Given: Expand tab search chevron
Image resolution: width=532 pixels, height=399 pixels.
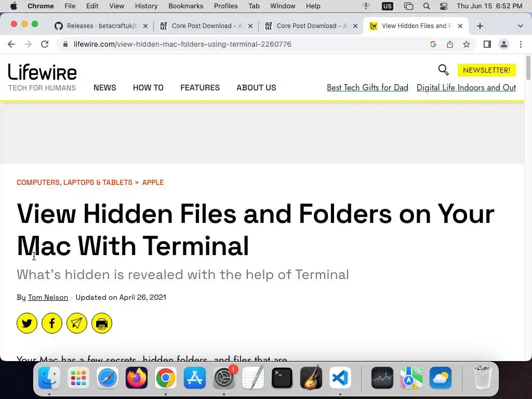Looking at the screenshot, I should (521, 26).
